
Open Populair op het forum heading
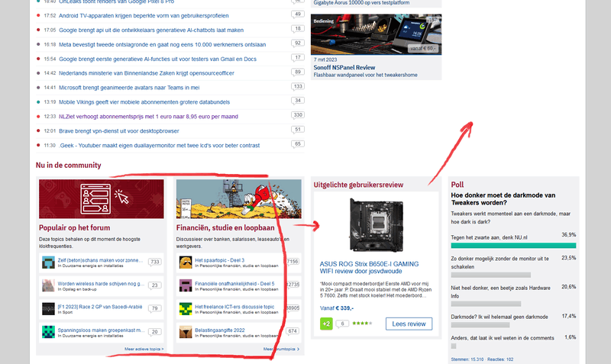[74, 227]
